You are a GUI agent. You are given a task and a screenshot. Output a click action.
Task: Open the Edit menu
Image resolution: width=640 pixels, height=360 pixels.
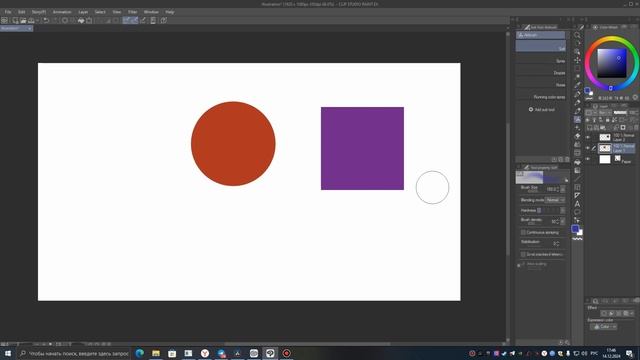[22, 12]
